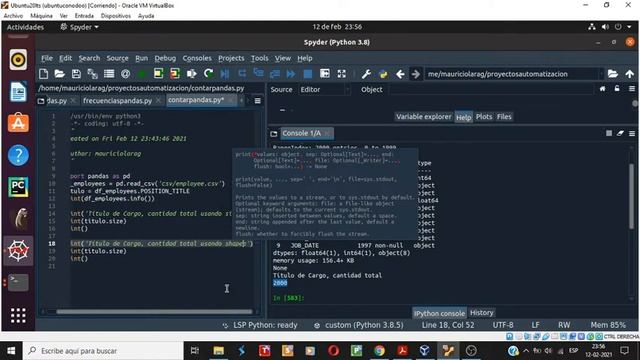Open the File menu

pyautogui.click(x=47, y=58)
